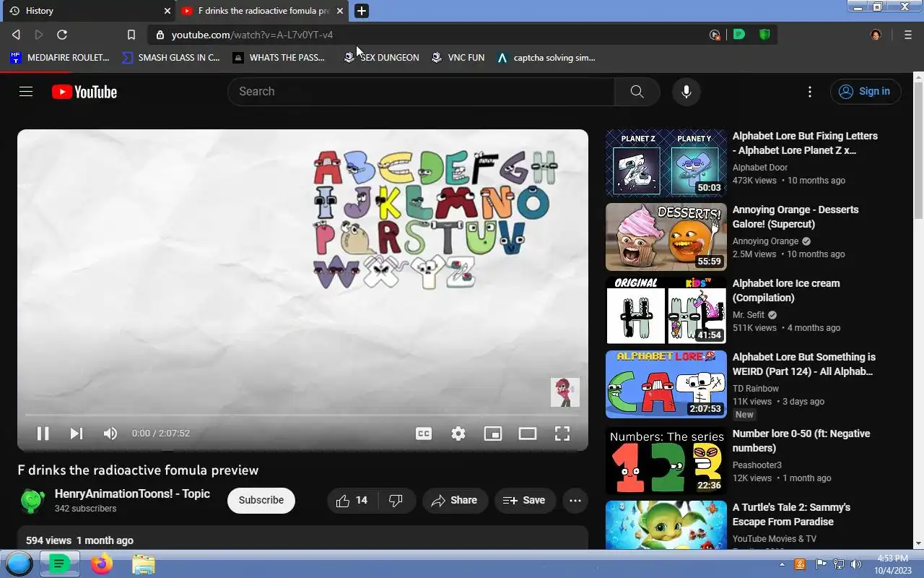
Task: Open A Turtle's Tale 2 video title
Action: pos(791,514)
